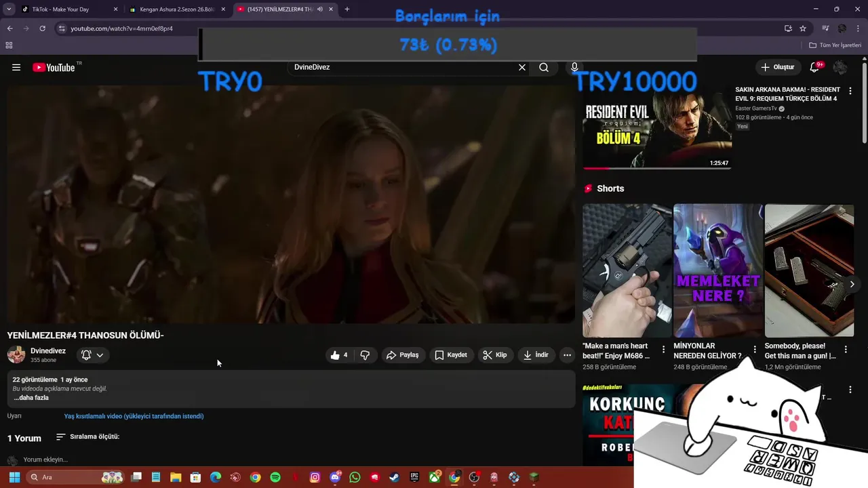Show next shorts with right chevron
The width and height of the screenshot is (868, 488).
[852, 284]
